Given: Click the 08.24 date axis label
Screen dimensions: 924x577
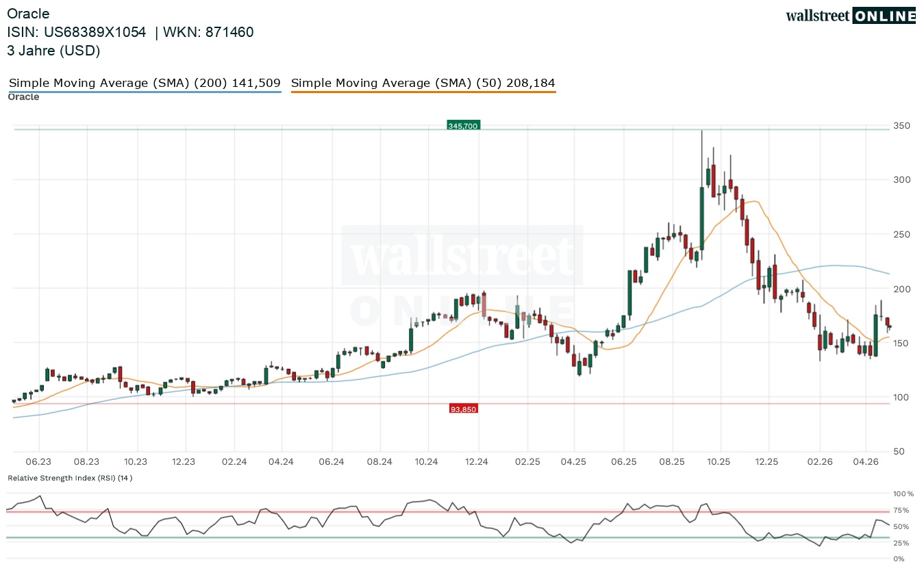Looking at the screenshot, I should pos(379,462).
